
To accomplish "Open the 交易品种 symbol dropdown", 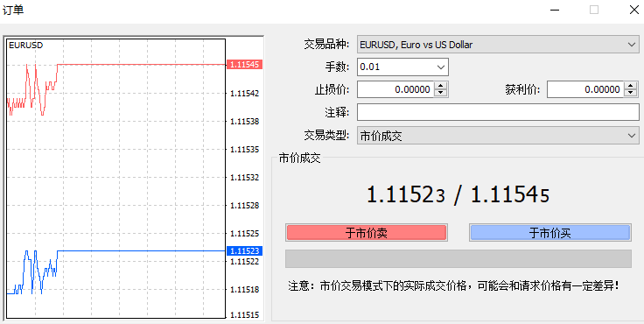I will (x=498, y=45).
